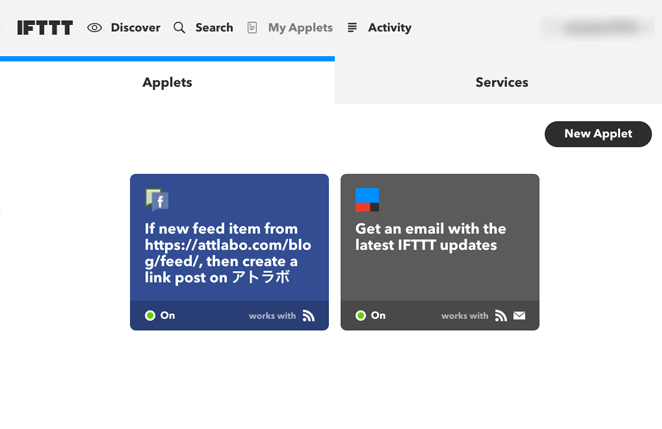Click the IFTTT logo
This screenshot has height=429, width=662.
click(45, 27)
